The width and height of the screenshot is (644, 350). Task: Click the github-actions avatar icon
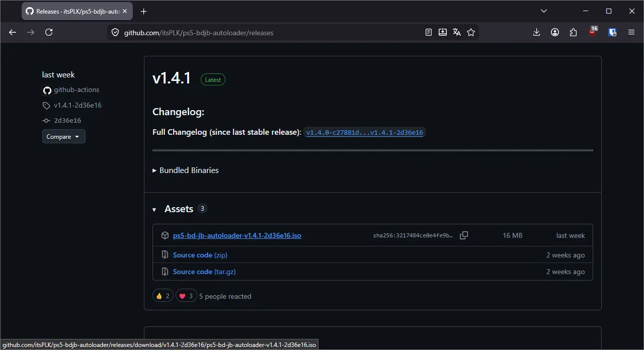click(x=47, y=91)
